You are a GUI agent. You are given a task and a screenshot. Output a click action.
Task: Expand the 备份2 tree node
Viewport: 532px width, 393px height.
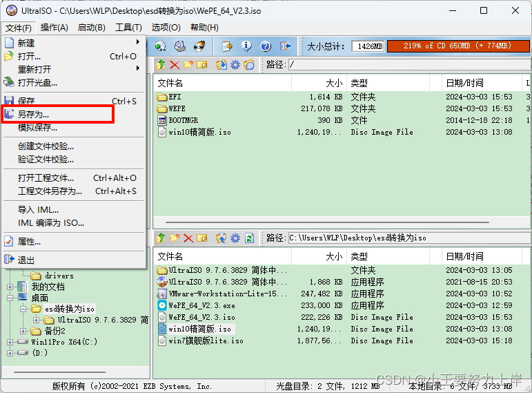click(x=23, y=331)
